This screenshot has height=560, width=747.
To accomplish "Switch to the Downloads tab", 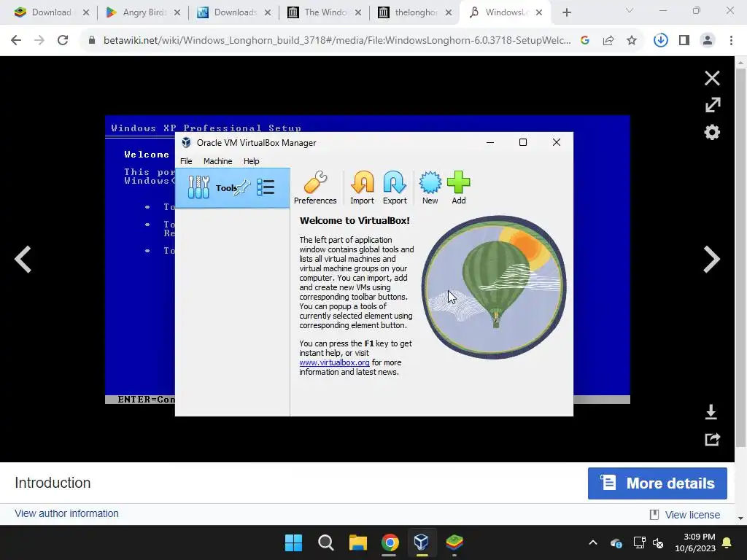I will (x=234, y=12).
